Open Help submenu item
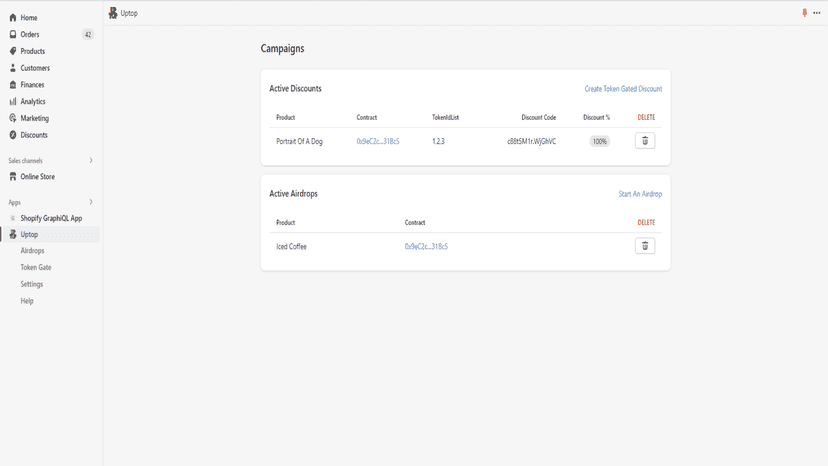The width and height of the screenshot is (828, 466). (27, 301)
